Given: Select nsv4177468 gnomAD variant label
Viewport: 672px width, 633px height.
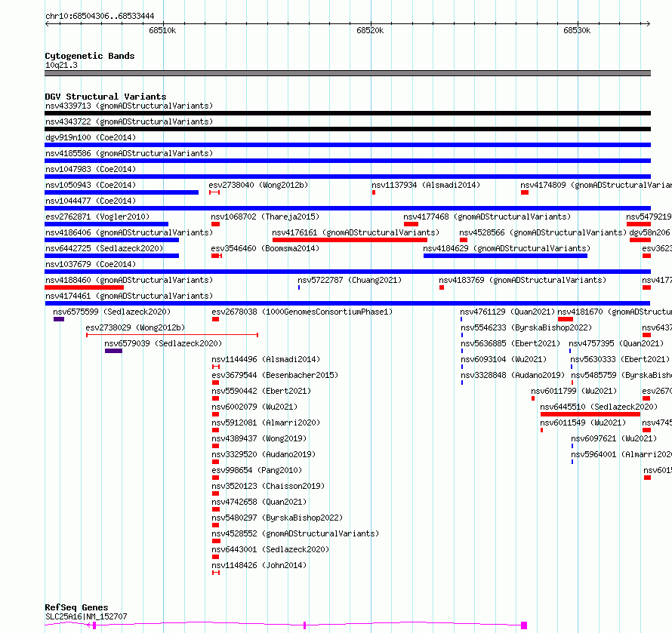Looking at the screenshot, I should click(x=487, y=217).
